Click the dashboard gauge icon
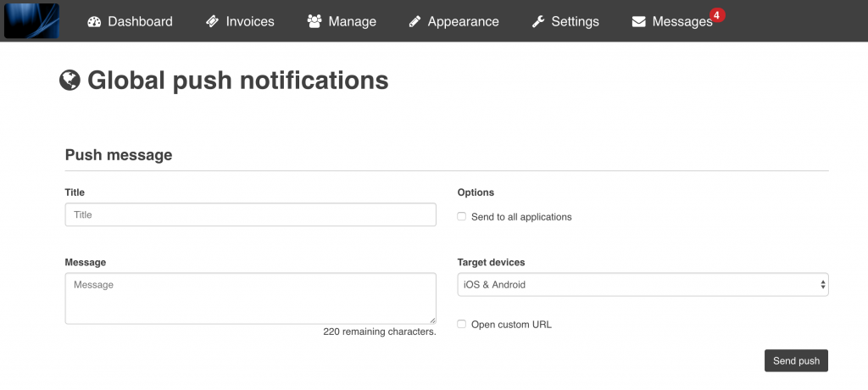 tap(94, 22)
